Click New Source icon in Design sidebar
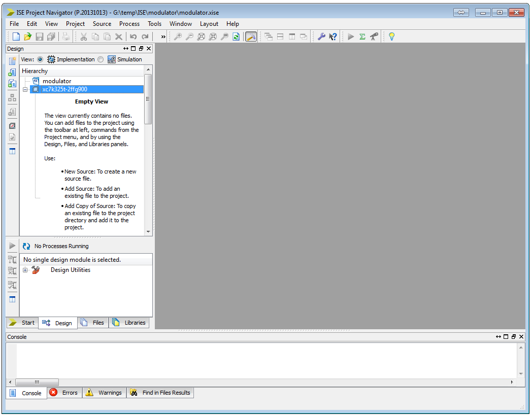 [12, 61]
